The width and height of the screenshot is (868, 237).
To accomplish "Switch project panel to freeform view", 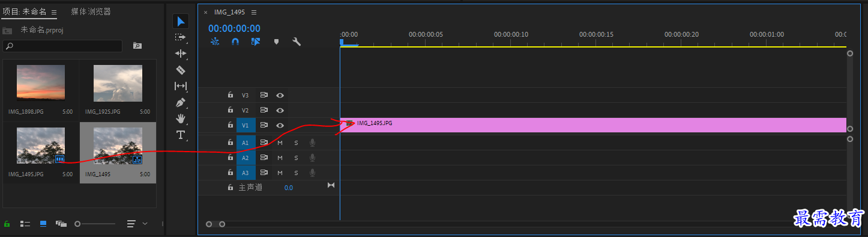I will pos(61,224).
